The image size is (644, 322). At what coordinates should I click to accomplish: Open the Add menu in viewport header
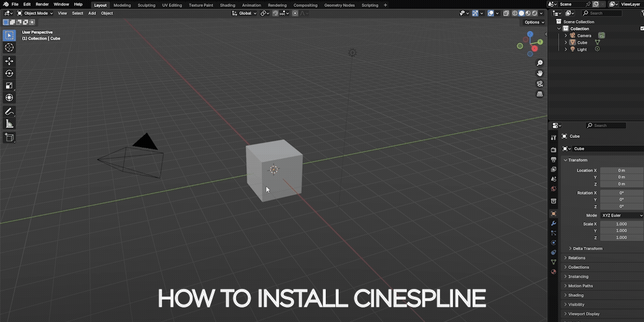[92, 13]
